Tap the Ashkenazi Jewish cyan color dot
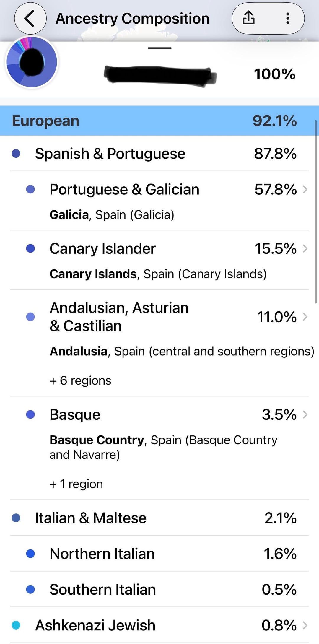The image size is (319, 644). pyautogui.click(x=16, y=625)
